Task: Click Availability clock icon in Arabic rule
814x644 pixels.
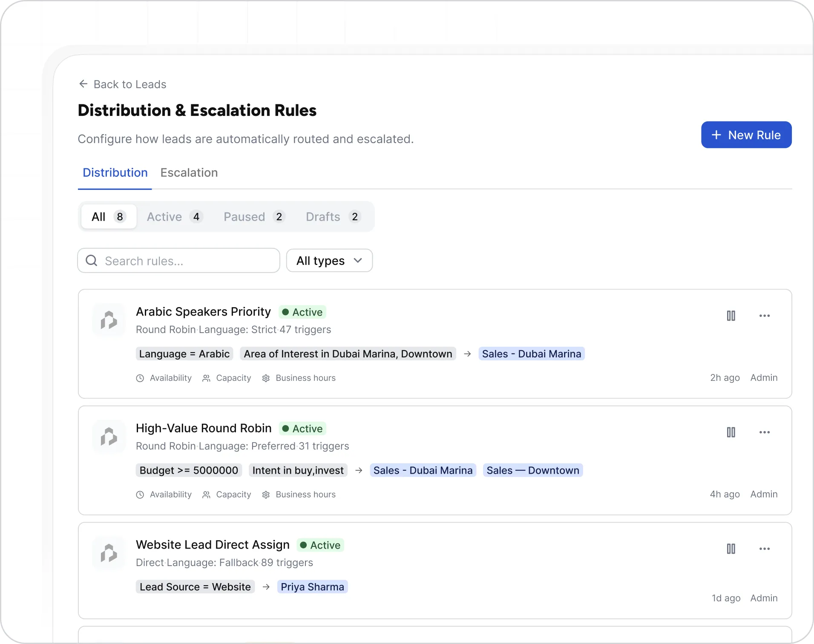Action: [140, 378]
